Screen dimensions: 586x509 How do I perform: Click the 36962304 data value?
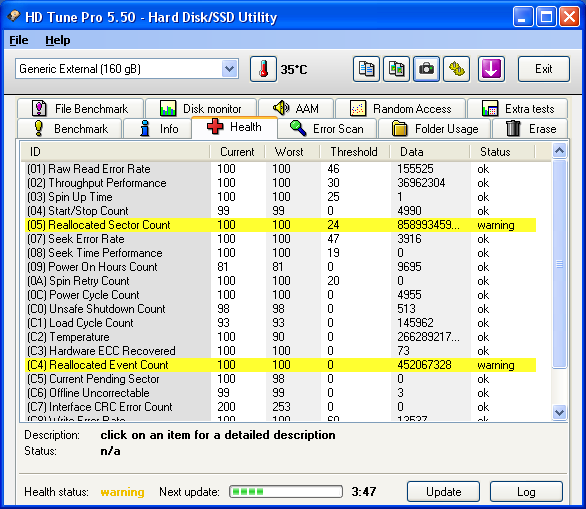click(421, 183)
